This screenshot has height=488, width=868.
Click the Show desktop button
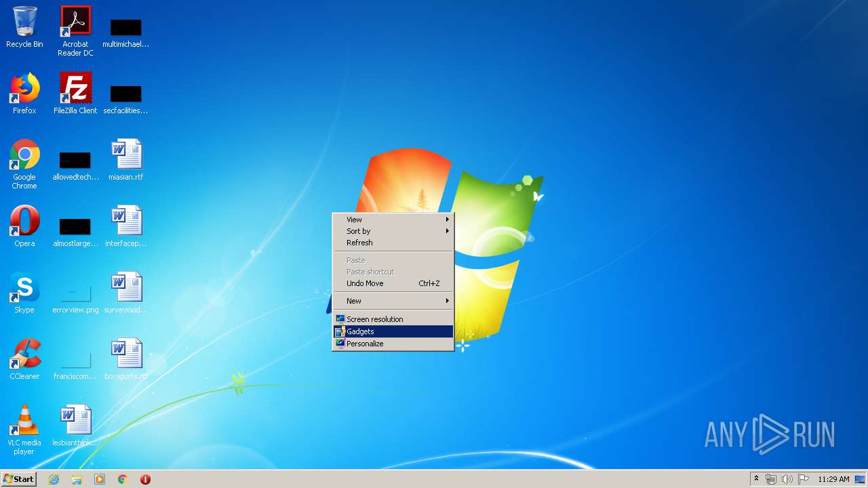click(861, 479)
